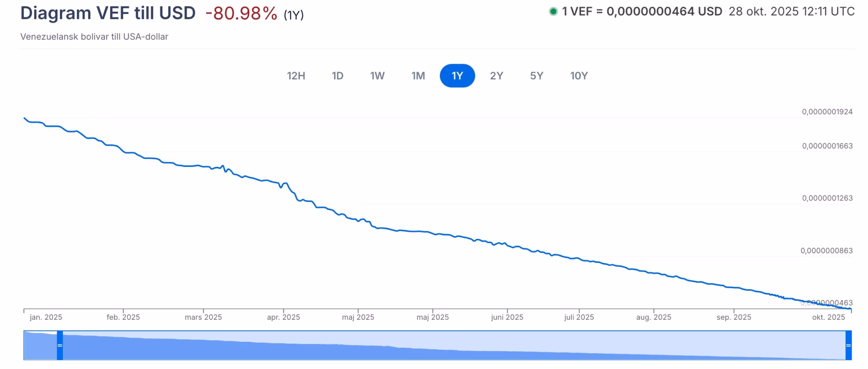This screenshot has width=868, height=369.
Task: Click the left range slider handle
Action: click(x=60, y=345)
